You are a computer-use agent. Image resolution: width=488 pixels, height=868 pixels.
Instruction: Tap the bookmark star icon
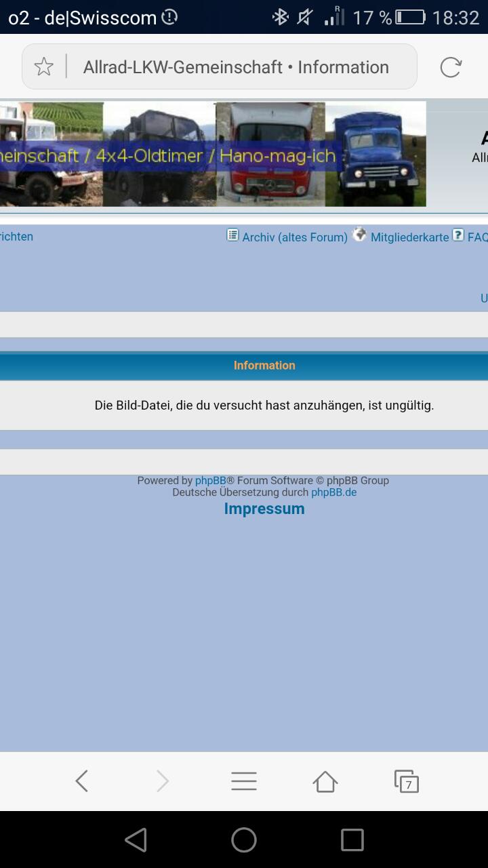click(x=43, y=67)
